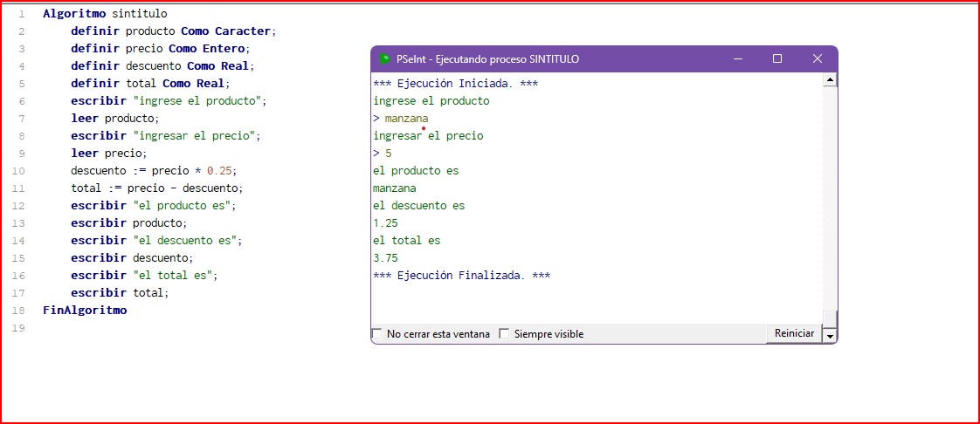Click the output value 3.75
980x424 pixels.
[385, 258]
